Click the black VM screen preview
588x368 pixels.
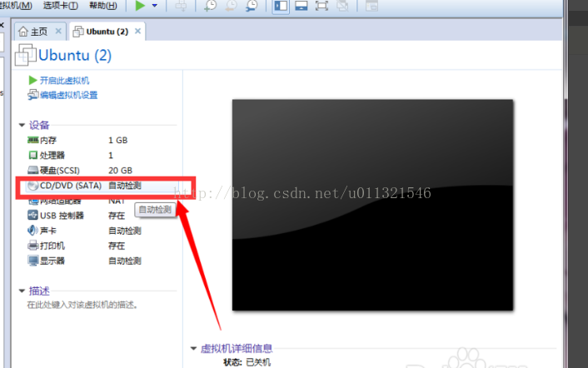click(373, 205)
